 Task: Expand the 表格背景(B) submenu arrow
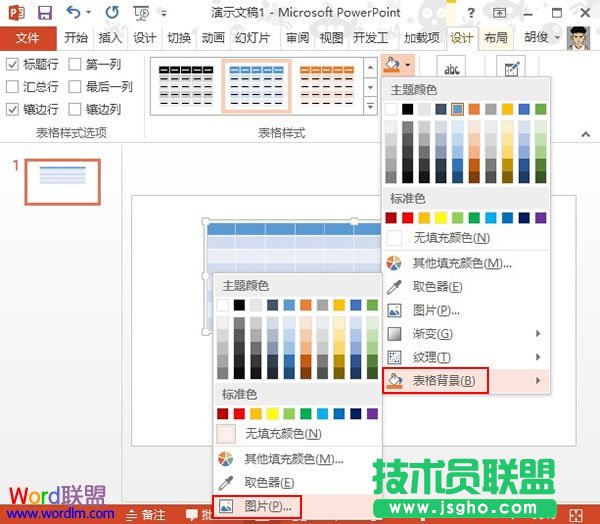tap(538, 380)
